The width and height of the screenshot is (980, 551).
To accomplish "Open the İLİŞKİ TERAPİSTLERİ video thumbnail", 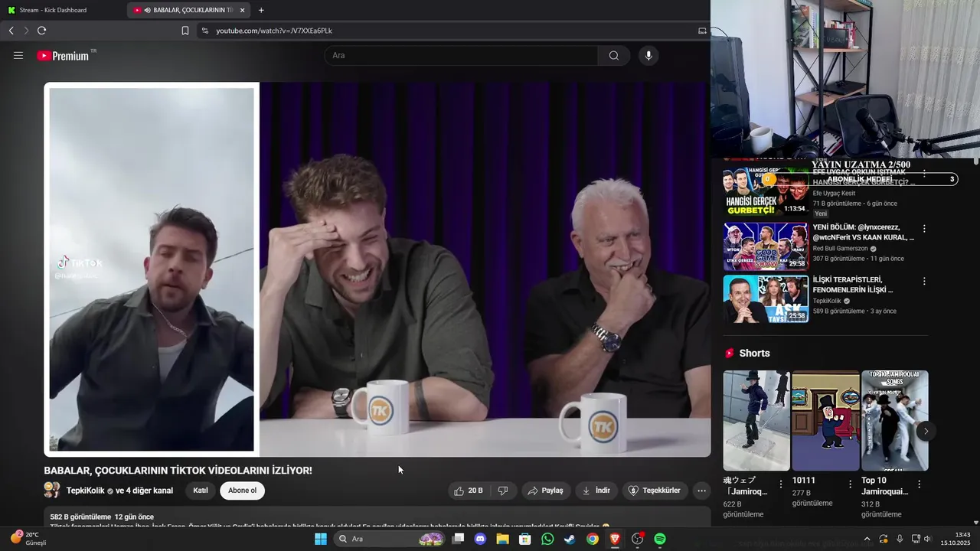I will click(x=766, y=299).
